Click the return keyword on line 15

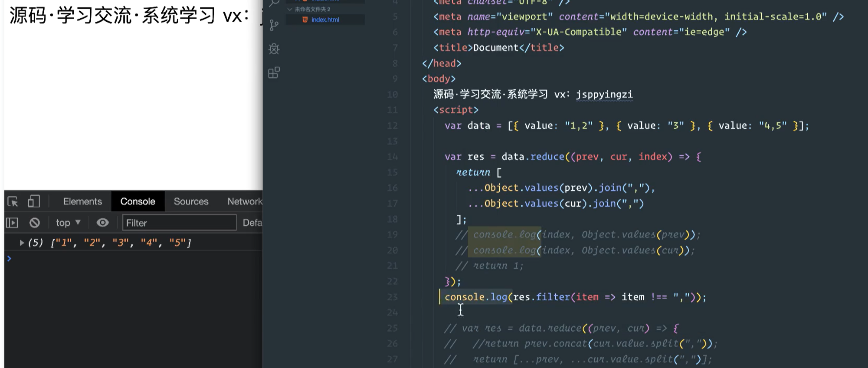pos(473,172)
